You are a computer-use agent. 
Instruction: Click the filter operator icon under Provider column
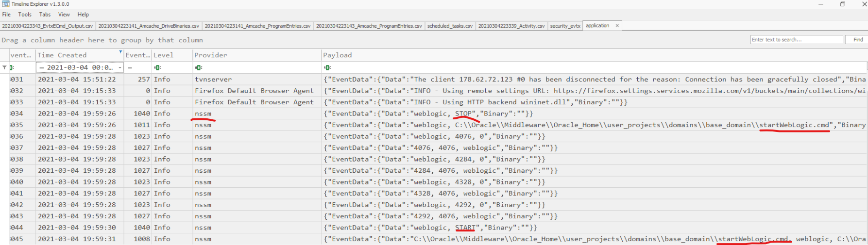tap(198, 68)
